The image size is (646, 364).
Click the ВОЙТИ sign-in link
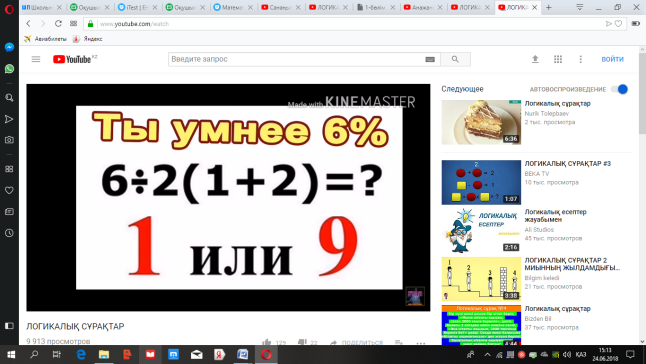coord(612,59)
